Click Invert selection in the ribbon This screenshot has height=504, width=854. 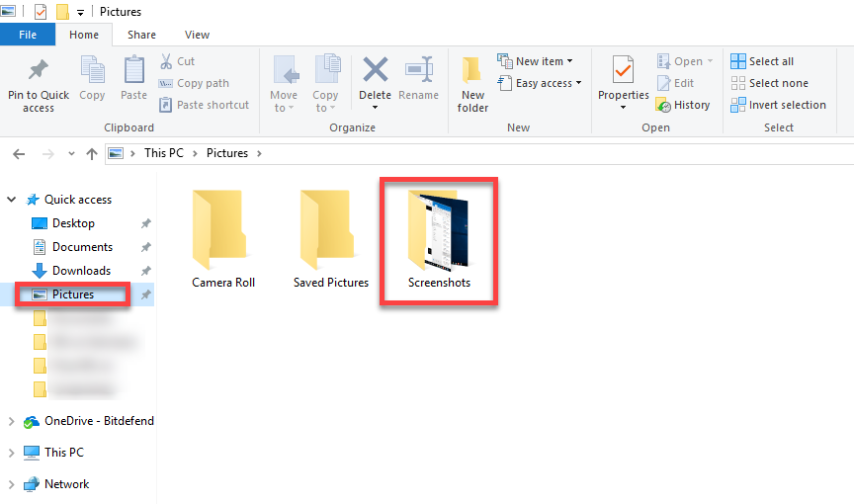(778, 105)
